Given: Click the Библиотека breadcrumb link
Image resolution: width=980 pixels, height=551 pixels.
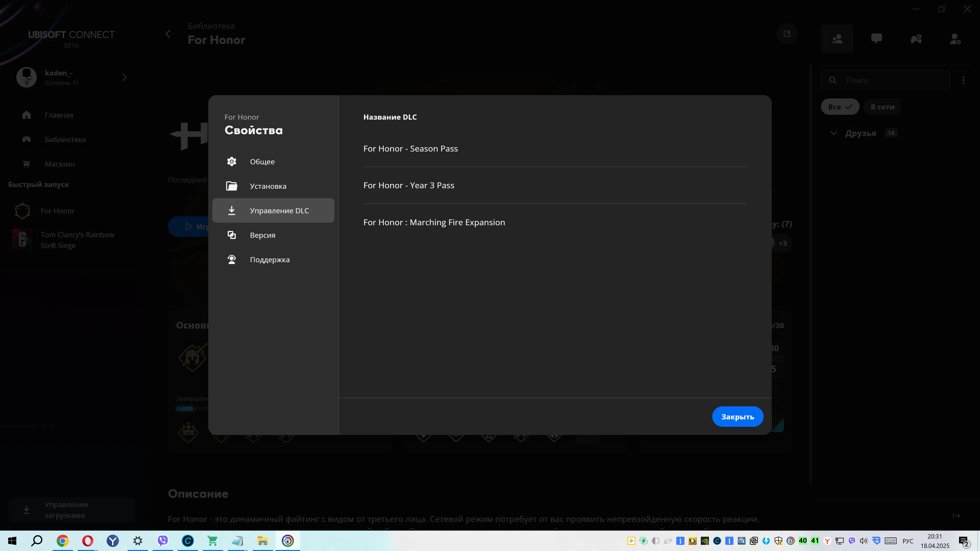Looking at the screenshot, I should point(211,26).
